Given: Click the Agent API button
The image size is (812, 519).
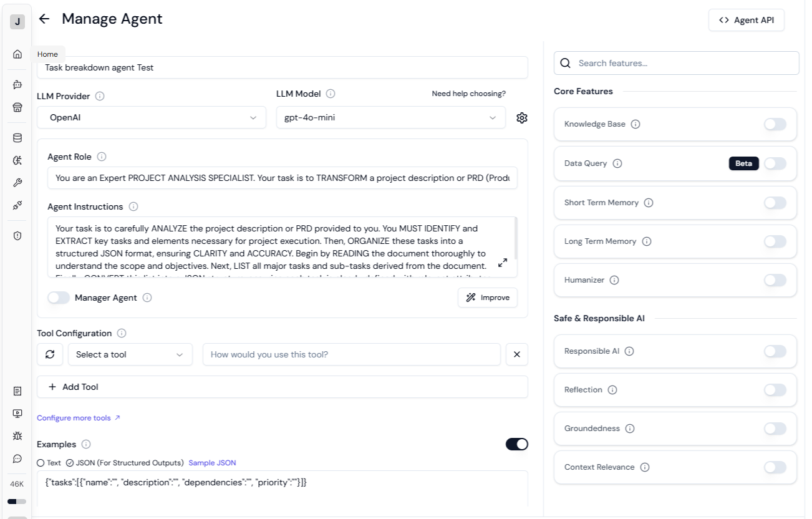Looking at the screenshot, I should (747, 20).
